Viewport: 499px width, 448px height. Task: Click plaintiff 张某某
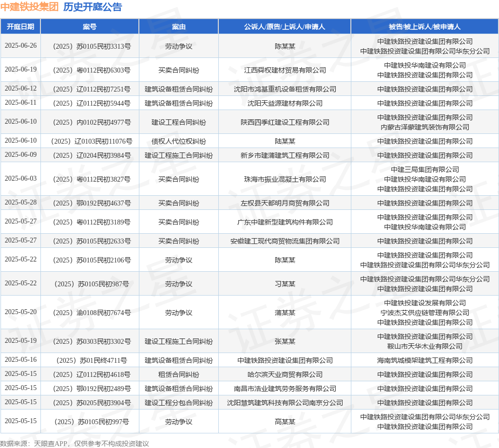[285, 341]
